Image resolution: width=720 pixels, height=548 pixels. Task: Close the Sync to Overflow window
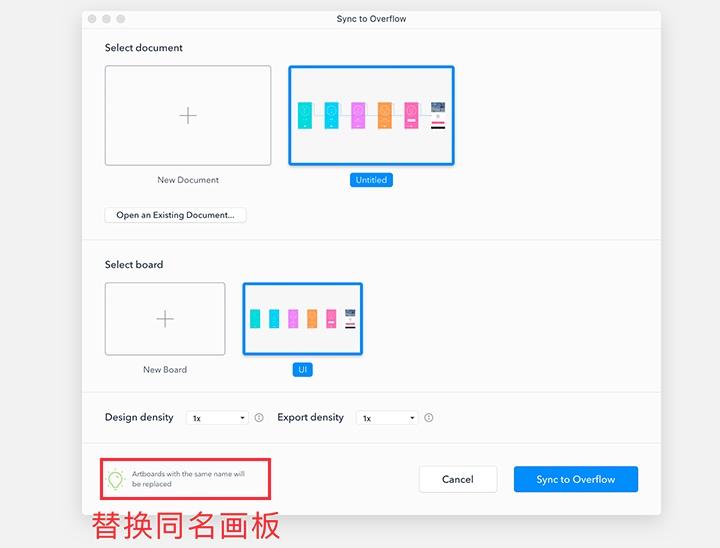[x=92, y=19]
